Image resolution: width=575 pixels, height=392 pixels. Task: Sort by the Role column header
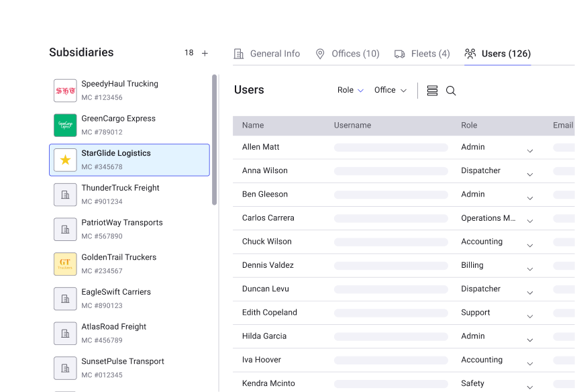[x=469, y=126]
